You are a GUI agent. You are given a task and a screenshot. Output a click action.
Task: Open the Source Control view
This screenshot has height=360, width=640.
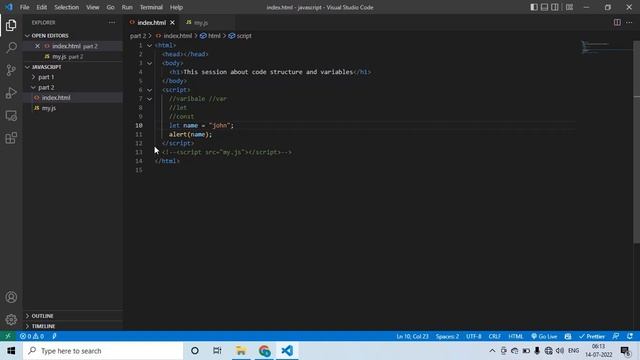(11, 70)
